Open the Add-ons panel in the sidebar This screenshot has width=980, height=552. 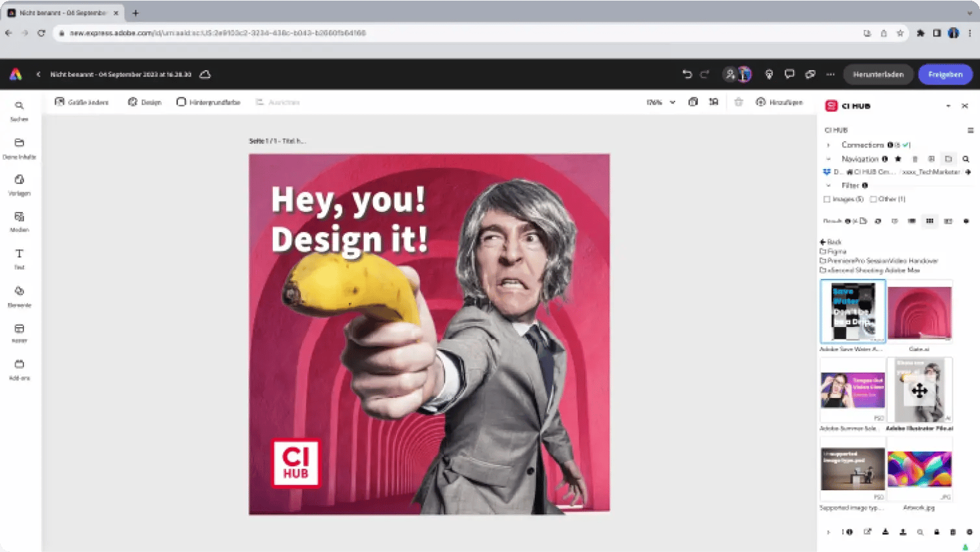(x=19, y=370)
